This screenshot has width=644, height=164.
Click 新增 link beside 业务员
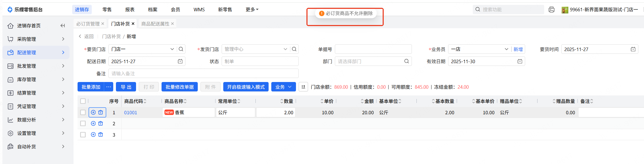pos(518,49)
